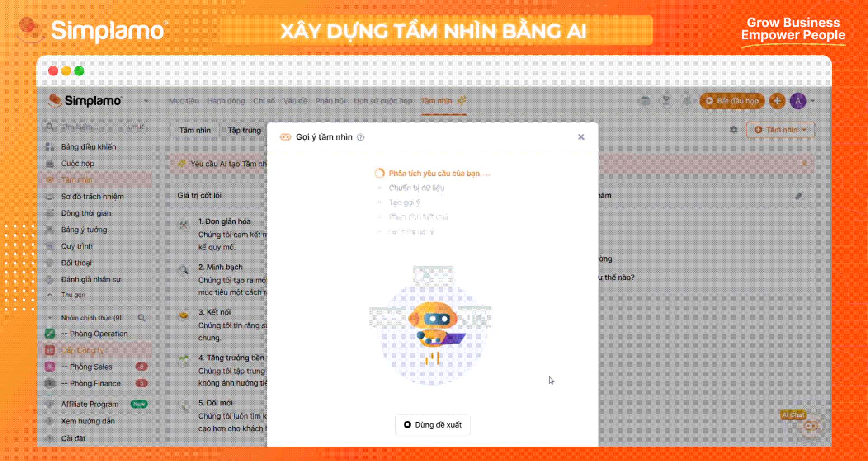Click the Tìm kiếm search field
This screenshot has width=868, height=461.
click(x=95, y=127)
